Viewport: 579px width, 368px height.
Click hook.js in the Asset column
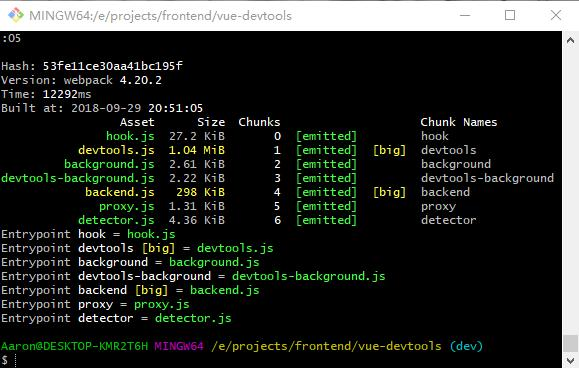pyautogui.click(x=130, y=136)
